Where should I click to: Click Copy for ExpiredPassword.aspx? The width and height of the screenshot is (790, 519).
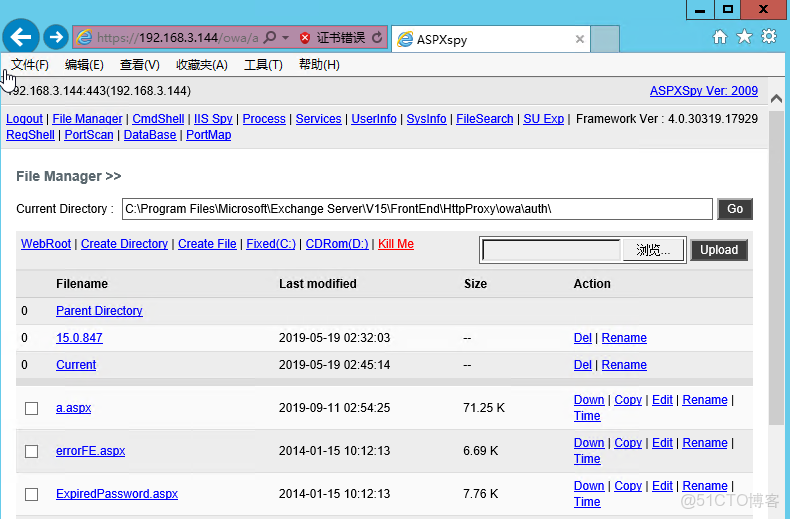628,486
